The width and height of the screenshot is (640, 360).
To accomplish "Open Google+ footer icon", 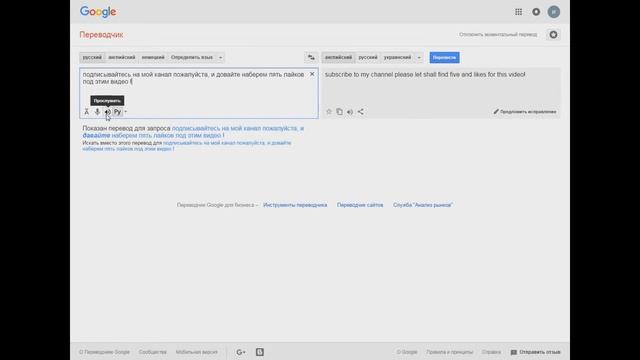I will click(241, 352).
